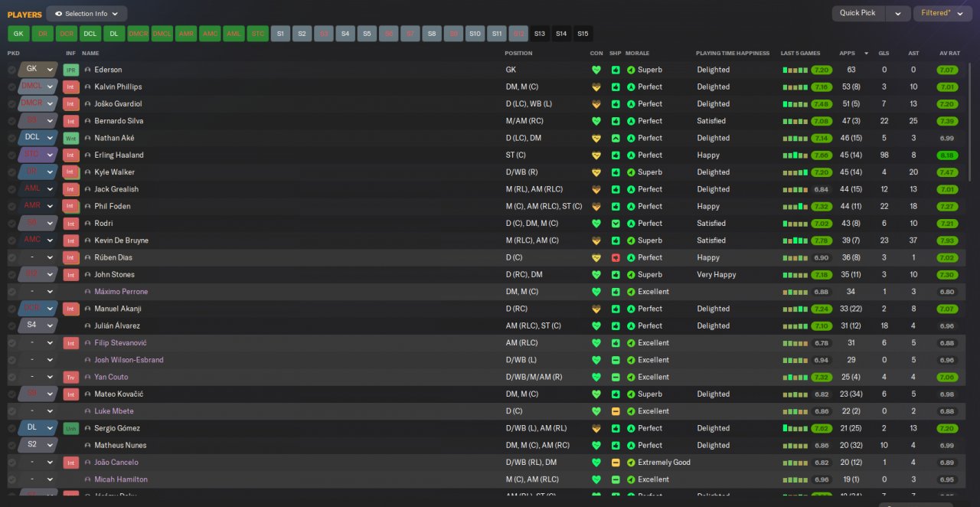
Task: Sort by the PLAYING TIME HAPPINESS header
Action: 733,54
